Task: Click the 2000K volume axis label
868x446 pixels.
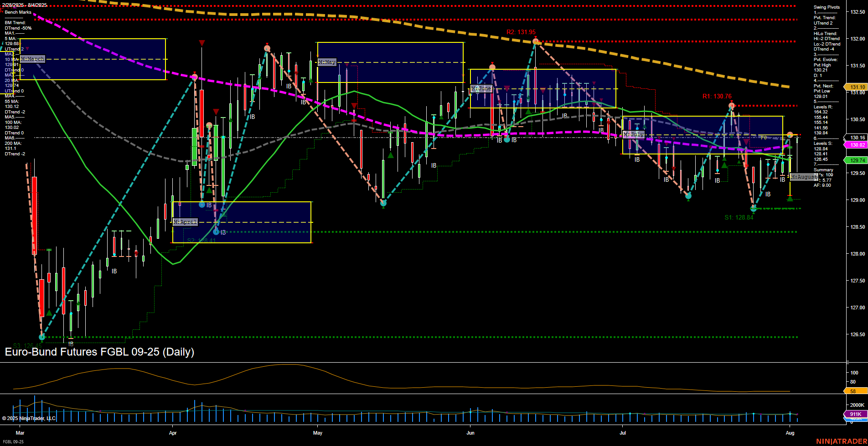Action: coord(857,405)
